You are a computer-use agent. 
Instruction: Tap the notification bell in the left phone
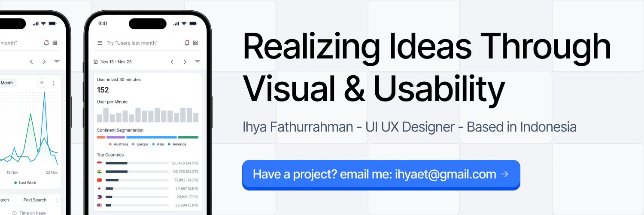(x=46, y=43)
